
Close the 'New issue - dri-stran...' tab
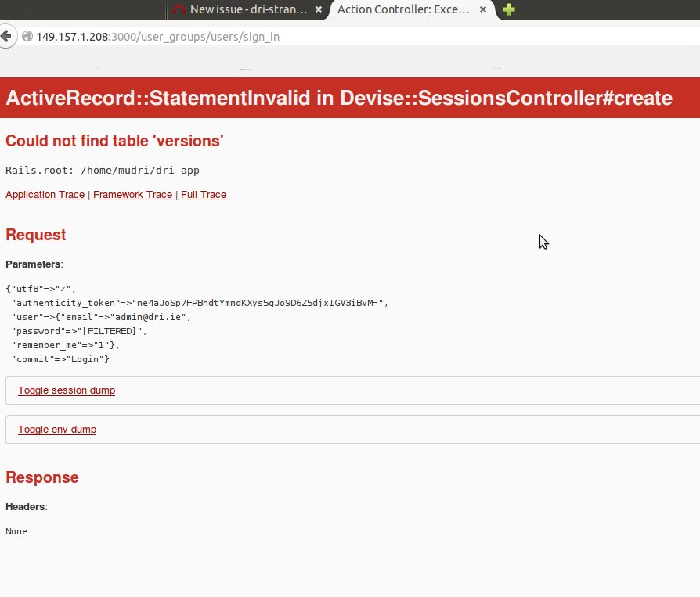pos(319,9)
